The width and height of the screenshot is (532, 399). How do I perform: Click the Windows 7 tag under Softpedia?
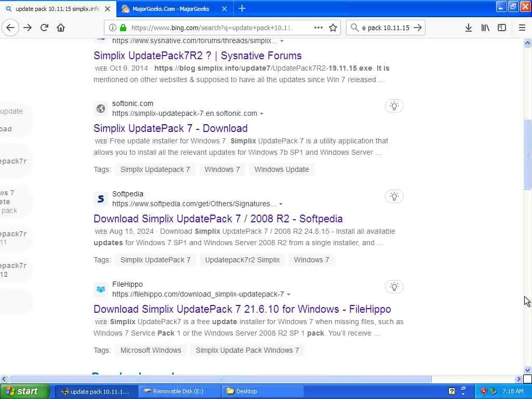tap(312, 260)
